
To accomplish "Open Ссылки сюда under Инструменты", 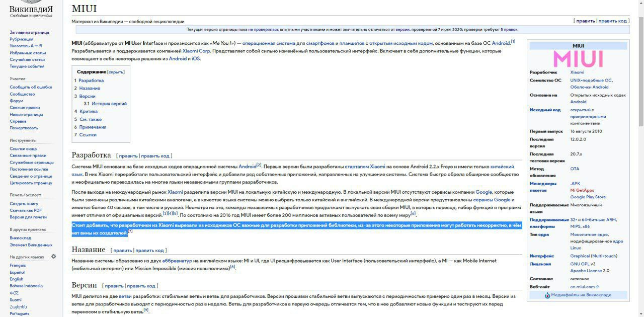I will pos(23,149).
